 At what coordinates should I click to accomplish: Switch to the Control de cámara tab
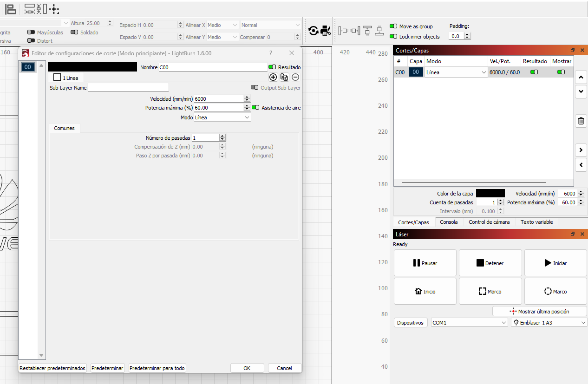pyautogui.click(x=489, y=222)
